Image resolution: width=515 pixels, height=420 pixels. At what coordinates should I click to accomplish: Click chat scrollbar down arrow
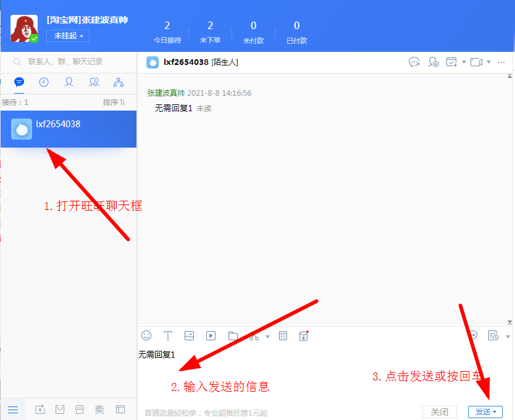coord(509,322)
